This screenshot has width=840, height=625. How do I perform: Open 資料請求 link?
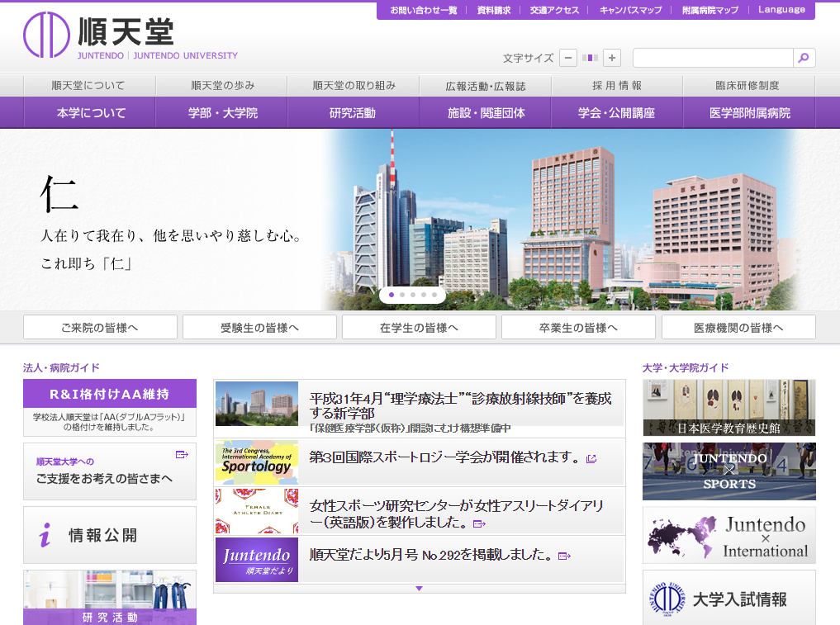click(493, 10)
